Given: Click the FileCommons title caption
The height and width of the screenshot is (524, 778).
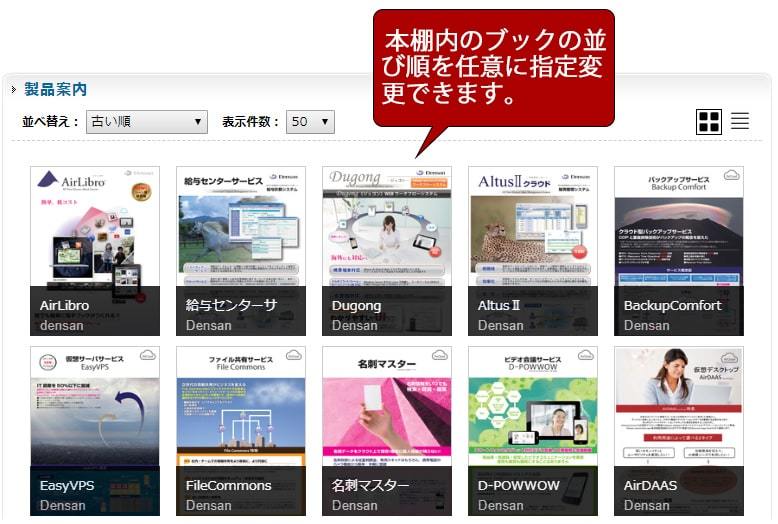Looking at the screenshot, I should (228, 486).
